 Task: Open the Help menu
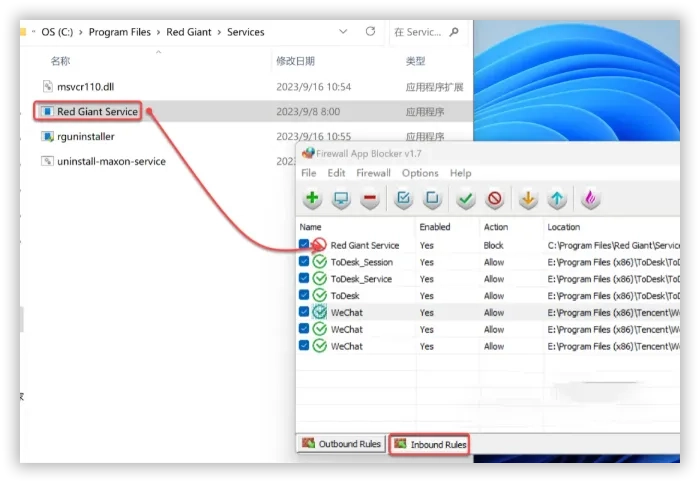(x=460, y=173)
